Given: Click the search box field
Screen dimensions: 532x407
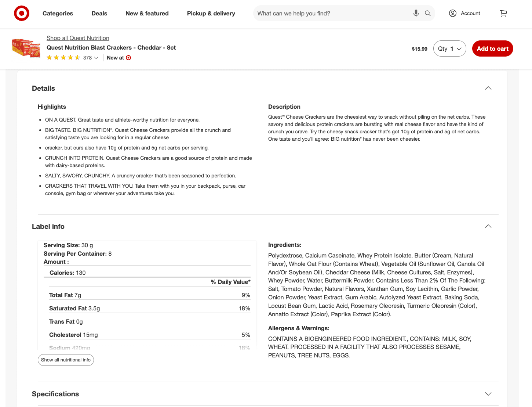Looking at the screenshot, I should point(344,13).
